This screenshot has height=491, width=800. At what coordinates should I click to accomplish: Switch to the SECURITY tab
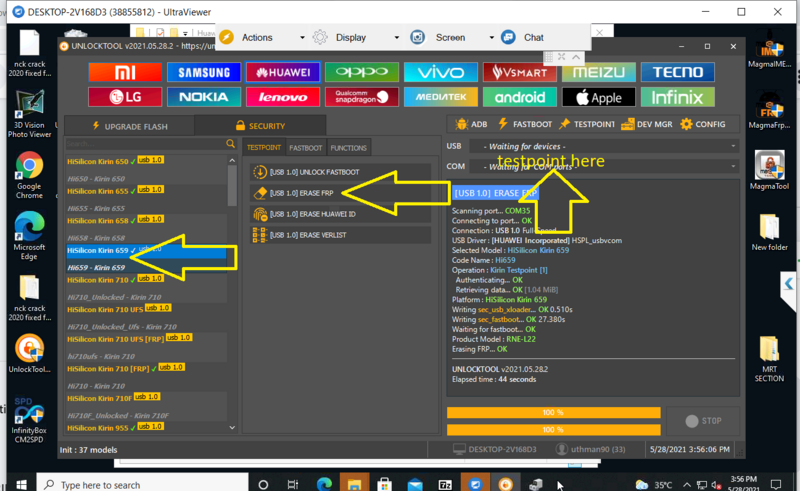tap(260, 126)
